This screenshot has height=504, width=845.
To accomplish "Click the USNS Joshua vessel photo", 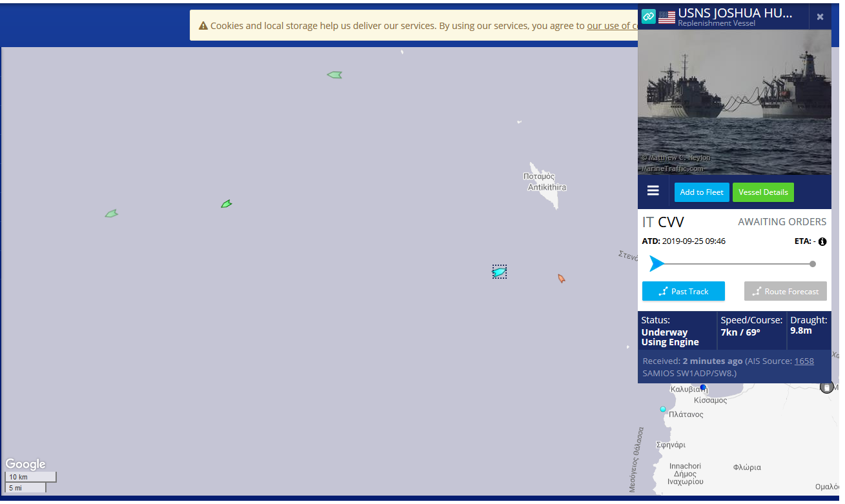I will (734, 102).
